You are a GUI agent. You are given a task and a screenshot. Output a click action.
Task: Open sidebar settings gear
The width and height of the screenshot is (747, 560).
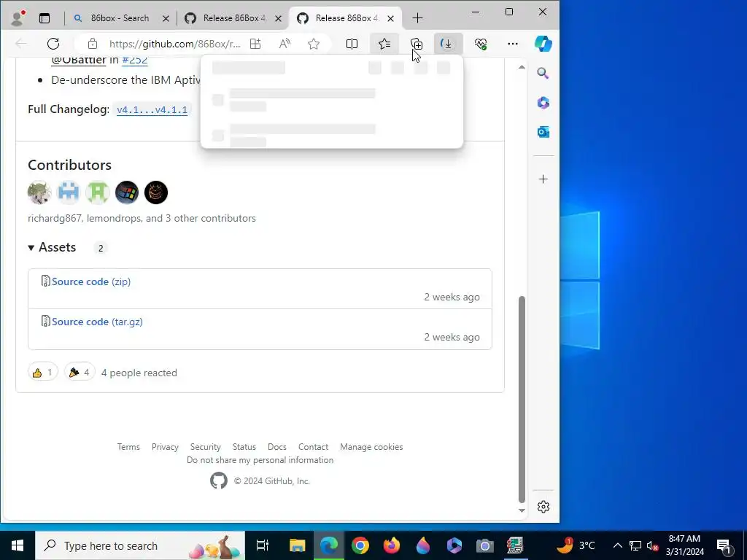point(543,507)
